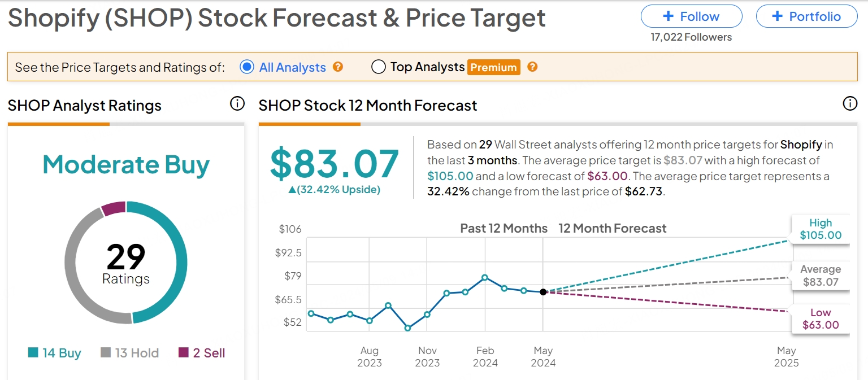
Task: Click the 2 Sell legend swatch
Action: pyautogui.click(x=184, y=353)
